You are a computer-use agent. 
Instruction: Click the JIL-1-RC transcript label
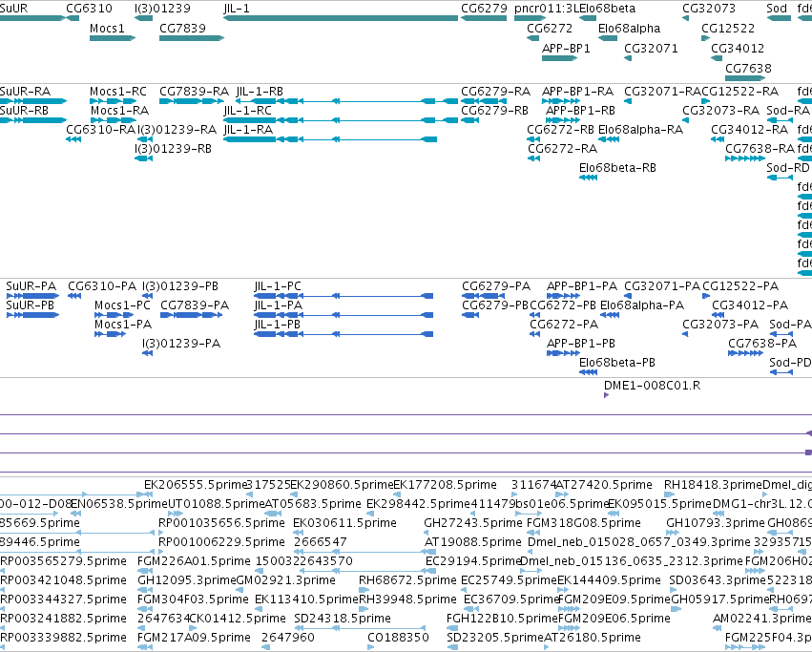tap(247, 111)
